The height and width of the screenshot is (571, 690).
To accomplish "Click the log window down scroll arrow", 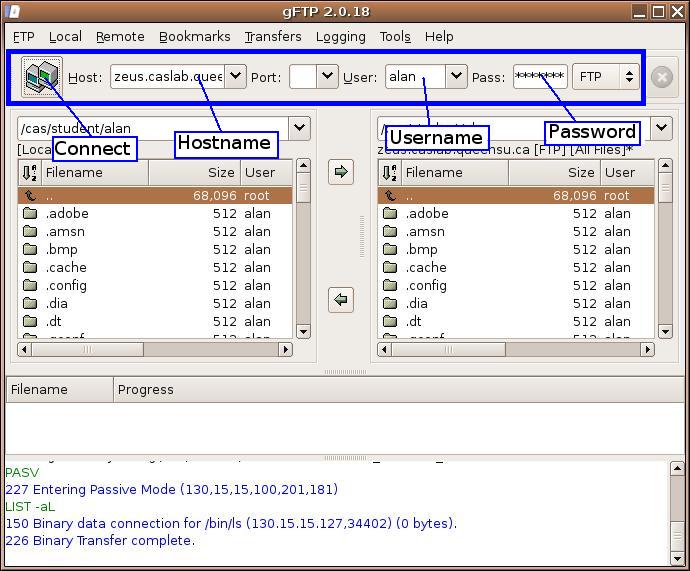I will coord(677,559).
